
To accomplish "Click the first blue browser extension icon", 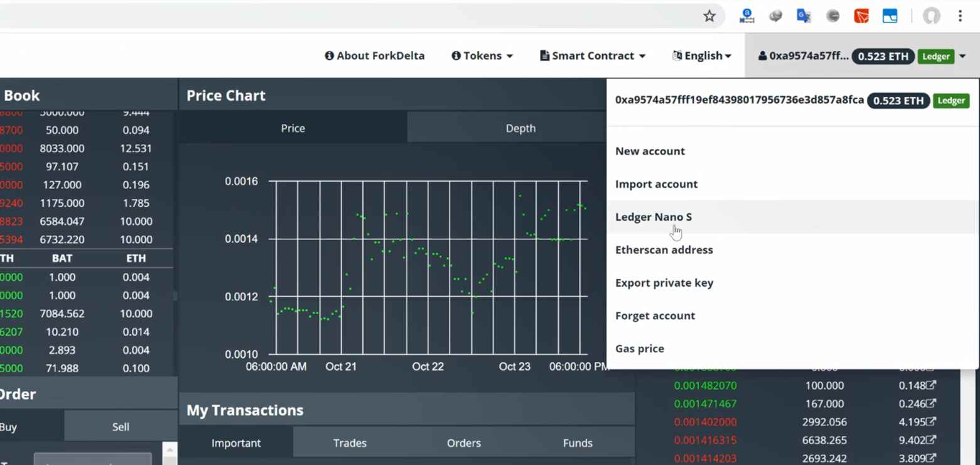I will [x=746, y=16].
